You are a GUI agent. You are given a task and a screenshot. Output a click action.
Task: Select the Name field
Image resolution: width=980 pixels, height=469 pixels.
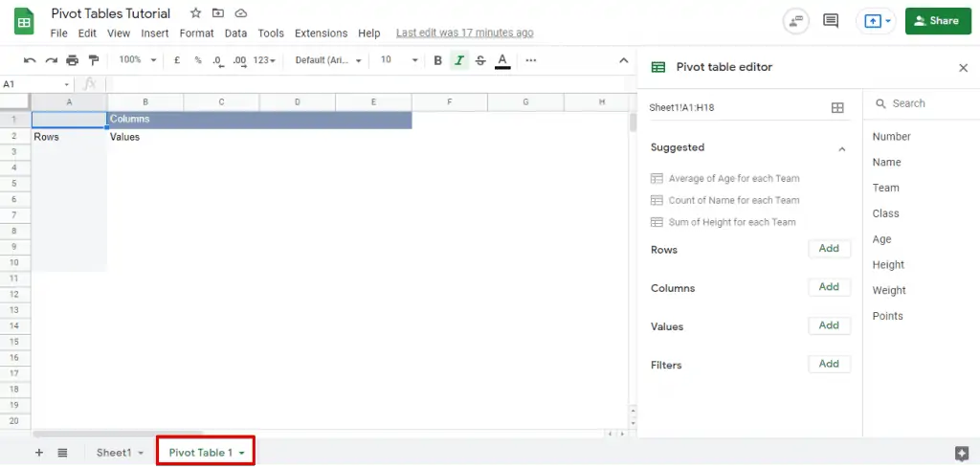click(x=886, y=162)
